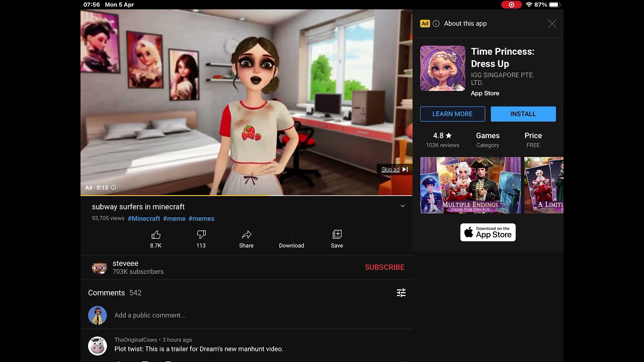644x362 pixels.
Task: Open the #meme hashtag
Action: click(174, 219)
